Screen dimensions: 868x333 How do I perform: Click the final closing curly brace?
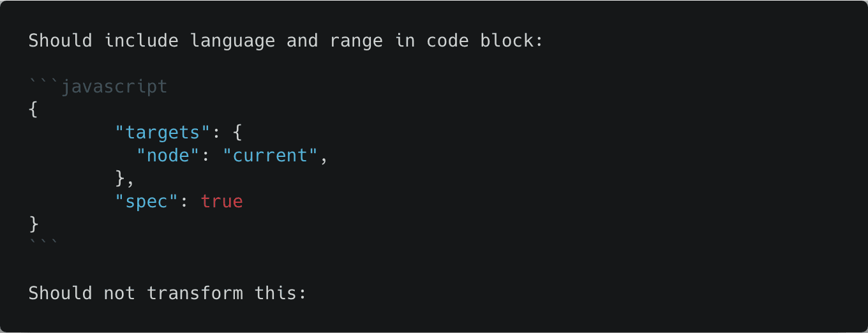coord(34,225)
